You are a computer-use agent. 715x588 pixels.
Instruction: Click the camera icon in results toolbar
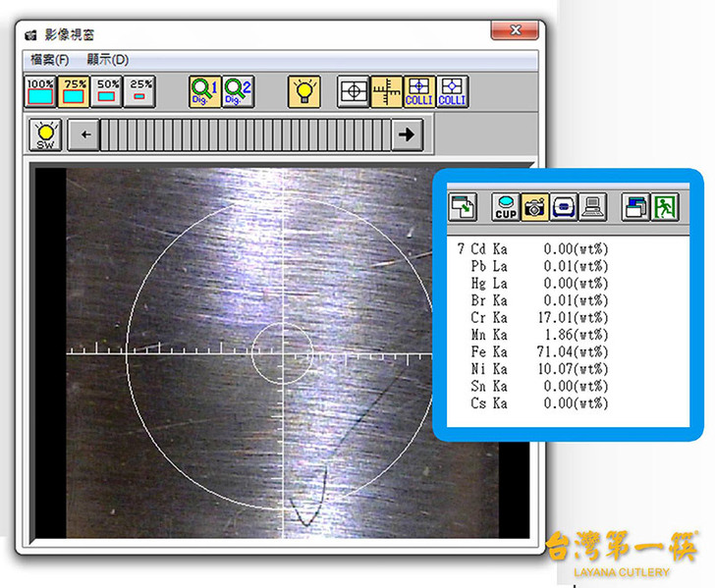[535, 206]
